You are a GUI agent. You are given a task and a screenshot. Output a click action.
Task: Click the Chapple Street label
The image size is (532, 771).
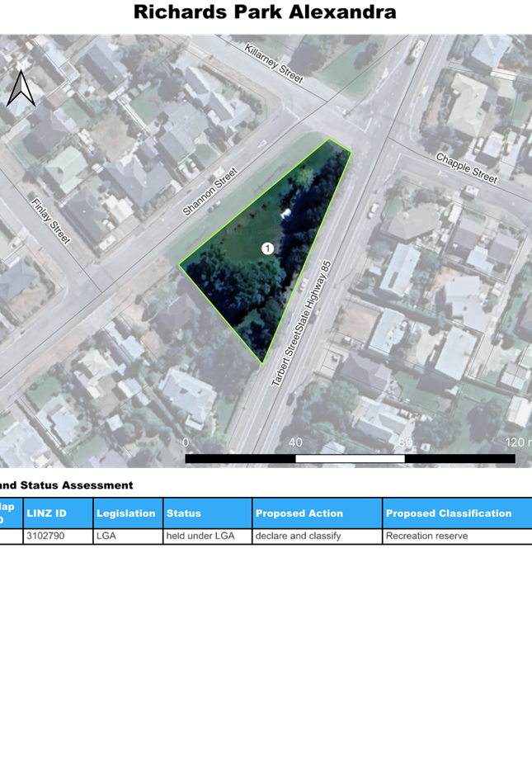pyautogui.click(x=467, y=168)
